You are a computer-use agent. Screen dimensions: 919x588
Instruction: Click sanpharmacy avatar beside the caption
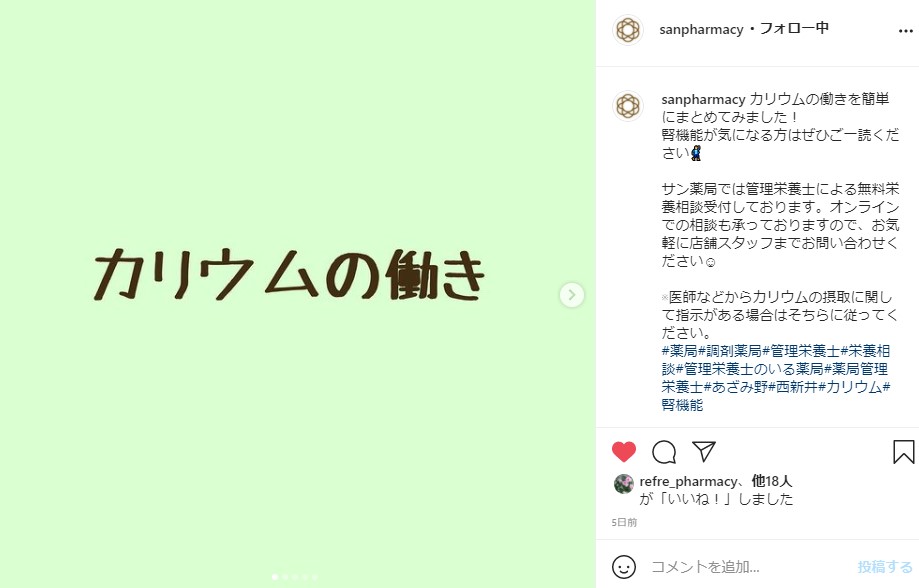click(x=628, y=106)
